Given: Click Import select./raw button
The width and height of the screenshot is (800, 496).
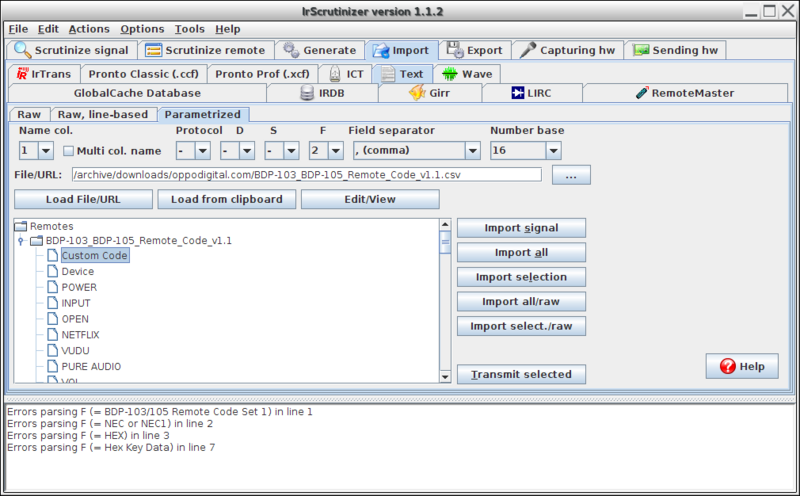Looking at the screenshot, I should pyautogui.click(x=521, y=326).
